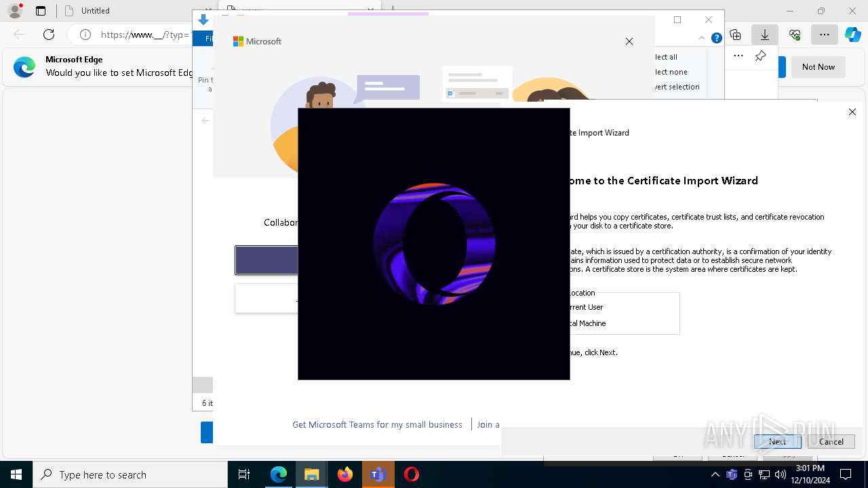Screen dimensions: 868x488
Task: Close the Microsoft Teams sign-in dialog
Action: 629,41
